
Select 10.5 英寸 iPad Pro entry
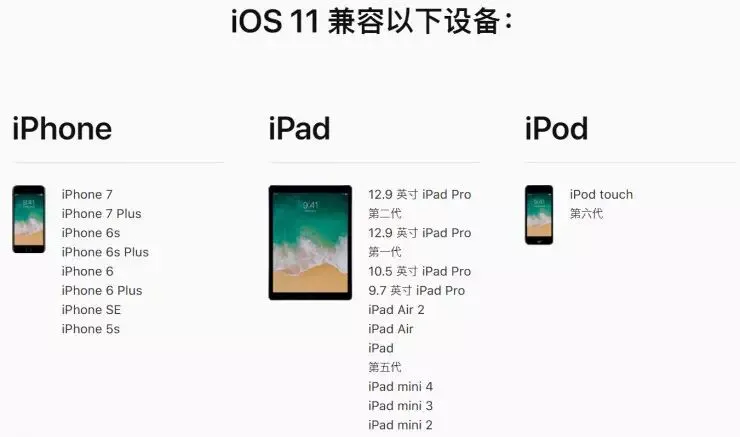[x=420, y=271]
